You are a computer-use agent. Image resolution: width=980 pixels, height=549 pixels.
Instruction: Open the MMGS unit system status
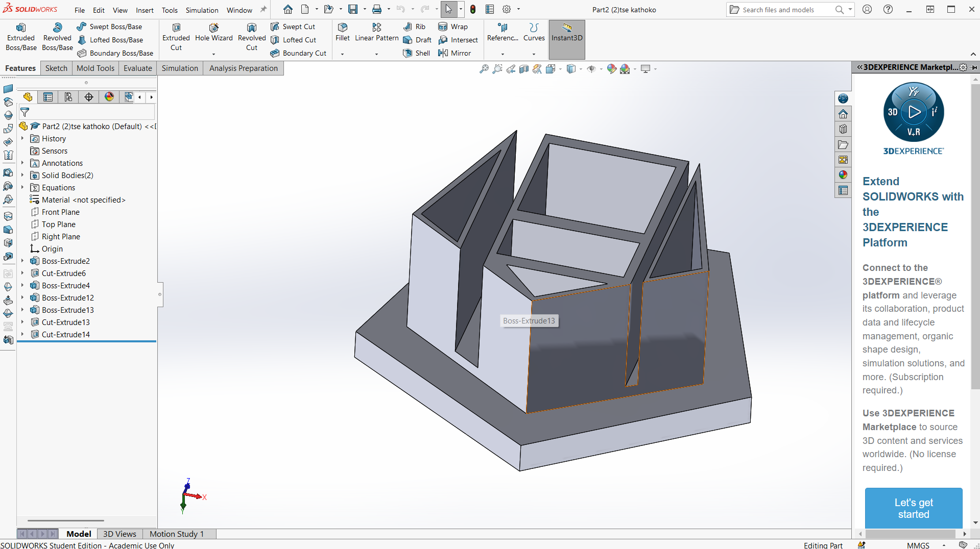point(918,545)
